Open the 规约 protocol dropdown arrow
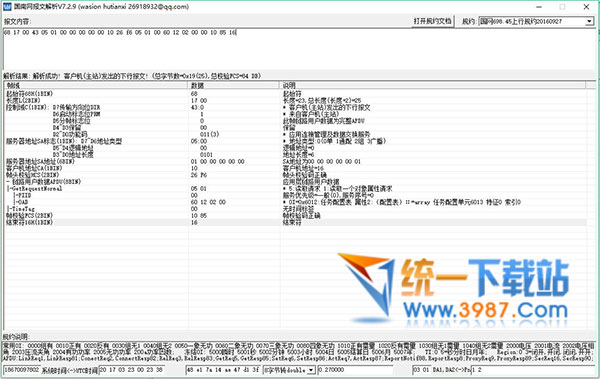The image size is (600, 379). [x=589, y=22]
